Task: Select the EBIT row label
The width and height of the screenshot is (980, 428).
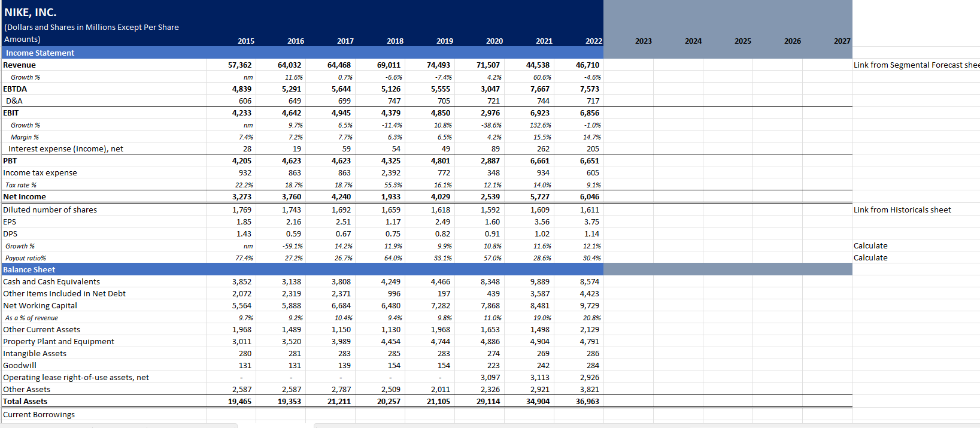Action: coord(11,113)
